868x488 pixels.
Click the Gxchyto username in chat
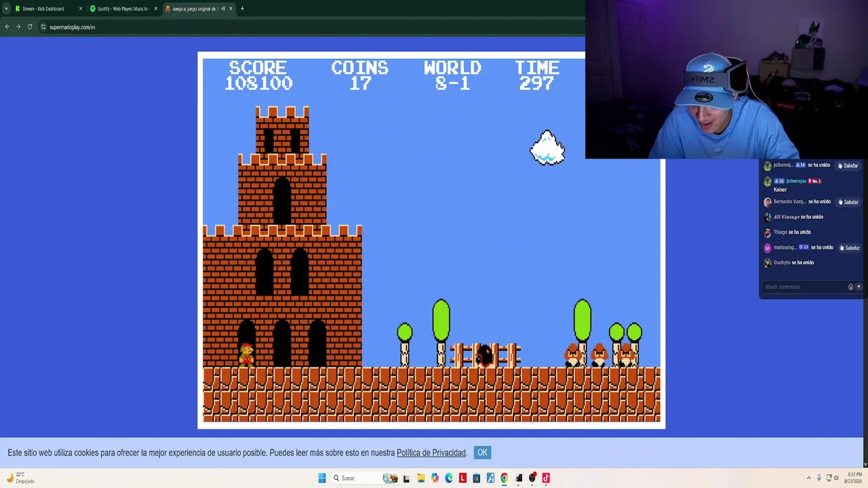(782, 262)
